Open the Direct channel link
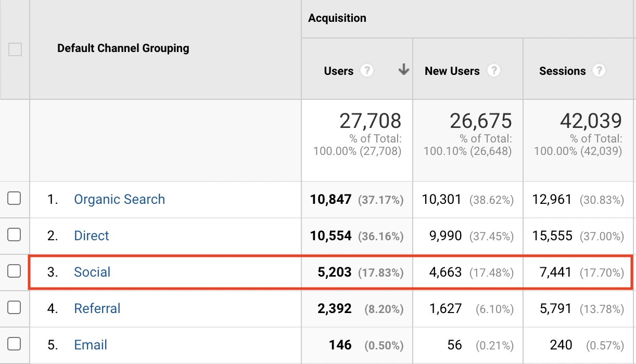 [92, 236]
